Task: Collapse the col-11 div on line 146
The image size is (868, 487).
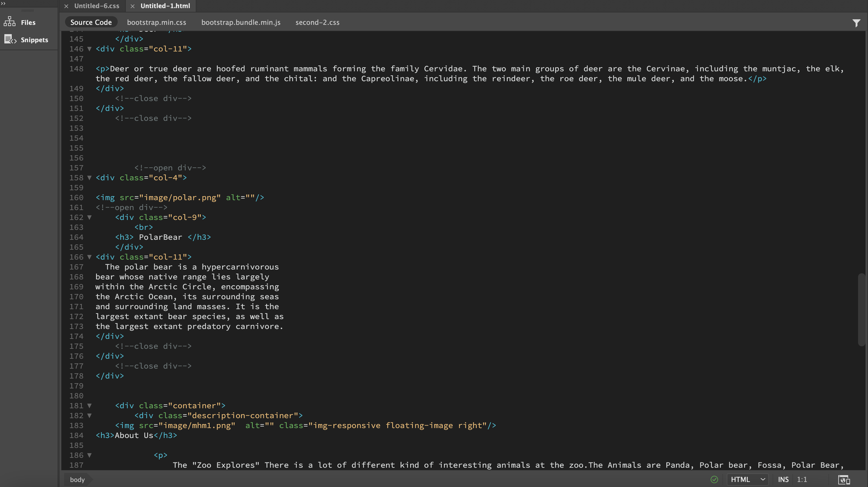Action: [x=89, y=49]
